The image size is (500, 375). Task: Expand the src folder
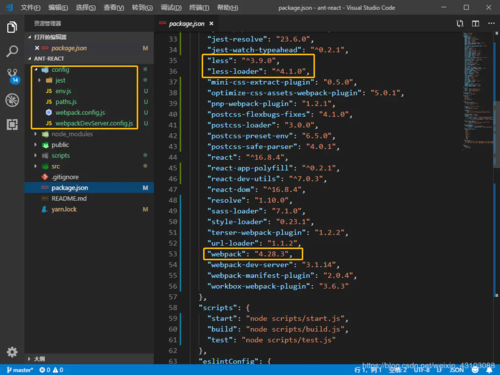[35, 166]
